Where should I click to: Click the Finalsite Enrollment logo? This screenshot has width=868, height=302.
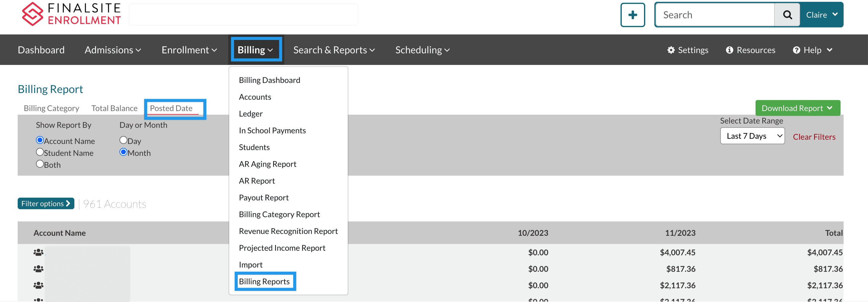(71, 14)
